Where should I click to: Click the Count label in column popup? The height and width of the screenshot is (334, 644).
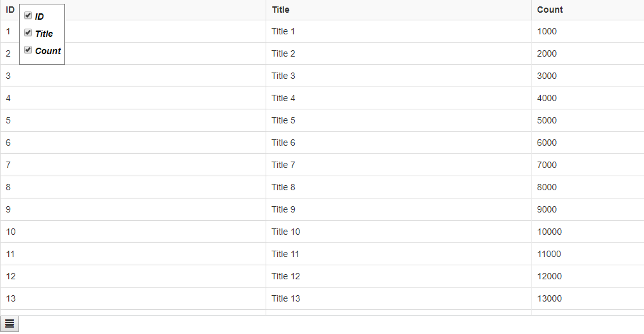[48, 51]
